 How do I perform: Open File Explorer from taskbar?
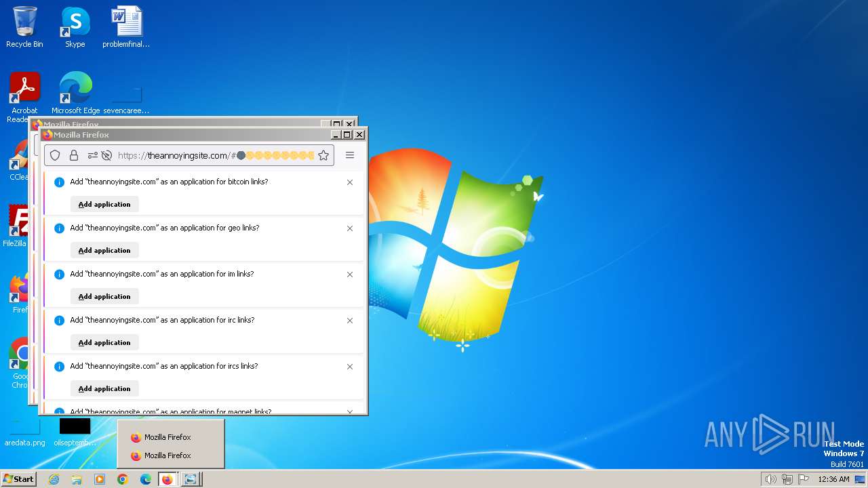(x=77, y=479)
